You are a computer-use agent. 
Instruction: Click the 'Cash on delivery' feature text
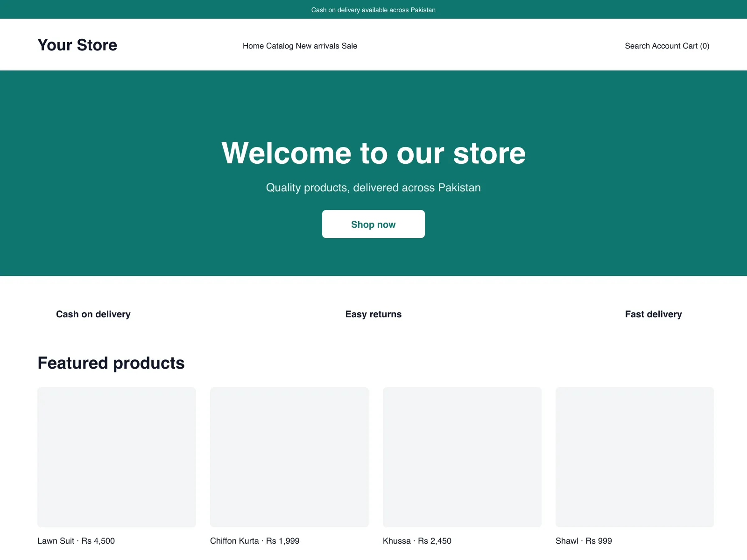[x=93, y=314]
